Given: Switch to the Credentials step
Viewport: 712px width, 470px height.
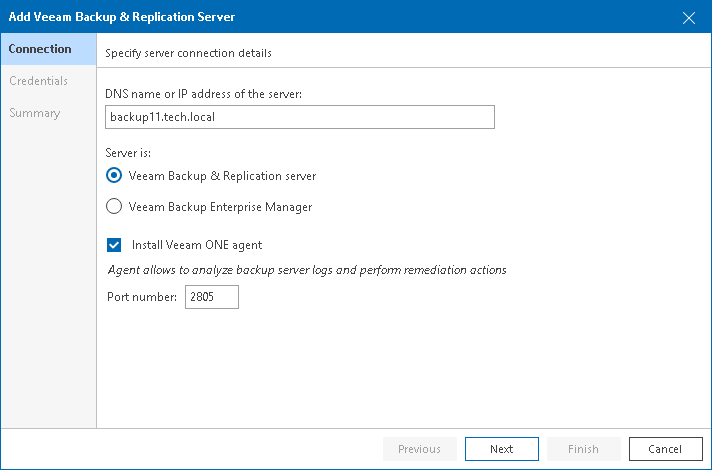Looking at the screenshot, I should point(39,81).
